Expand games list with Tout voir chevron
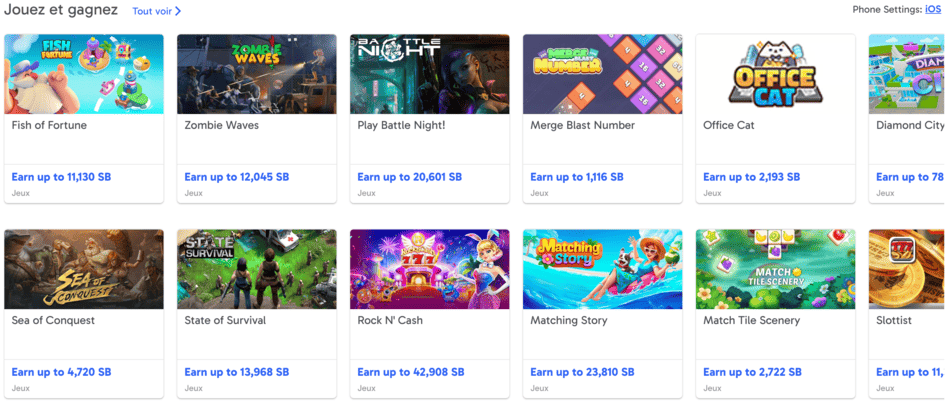Viewport: 950px width, 404px height. [x=178, y=12]
